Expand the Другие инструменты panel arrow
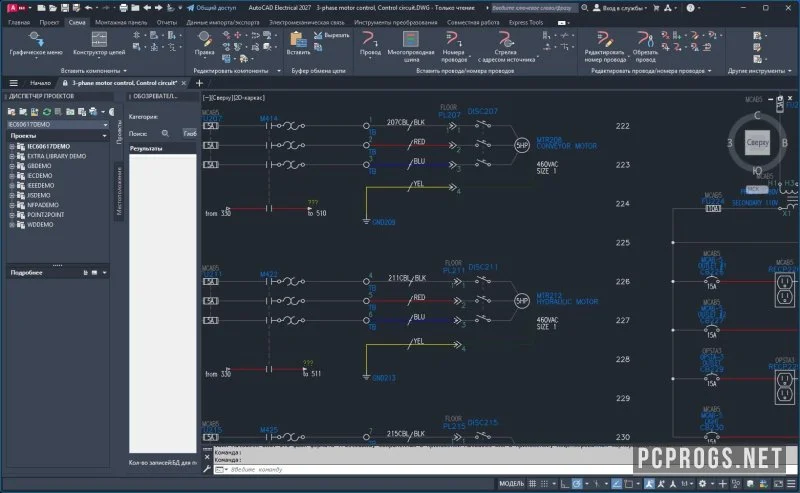Image resolution: width=800 pixels, height=493 pixels. (790, 71)
